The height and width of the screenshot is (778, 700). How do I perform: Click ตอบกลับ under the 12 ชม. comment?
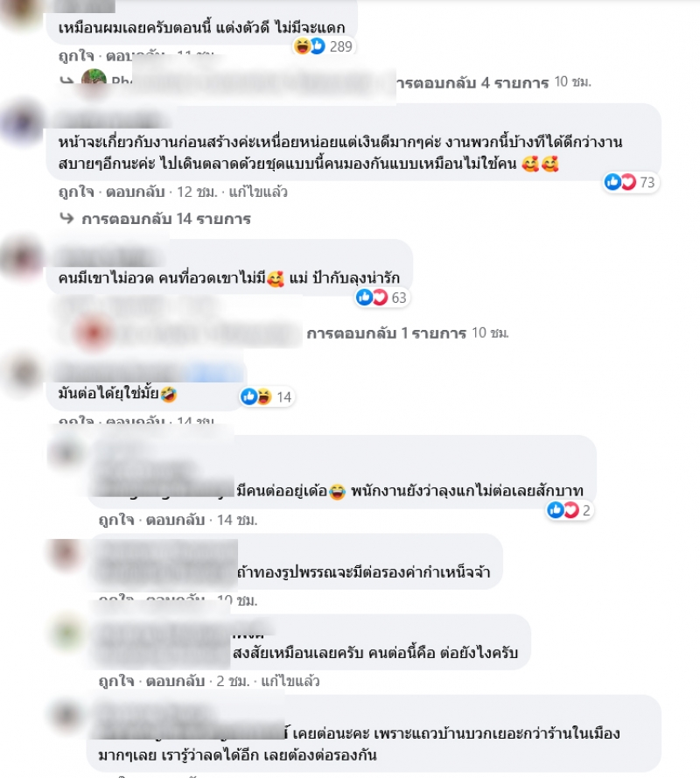pos(135,192)
